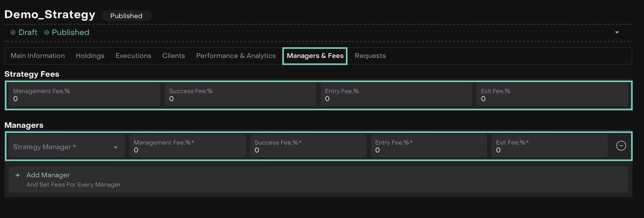Image resolution: width=644 pixels, height=218 pixels.
Task: Select the Managers & Fees tab
Action: [315, 56]
